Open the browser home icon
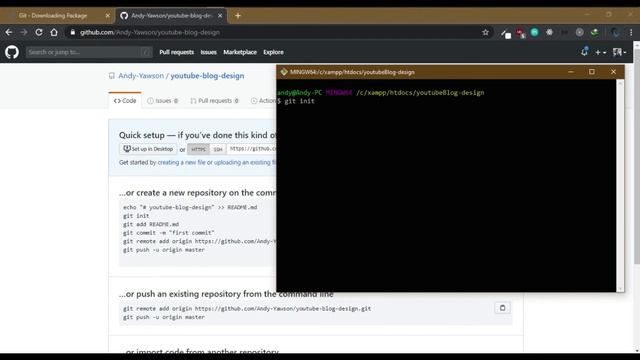 (54, 32)
